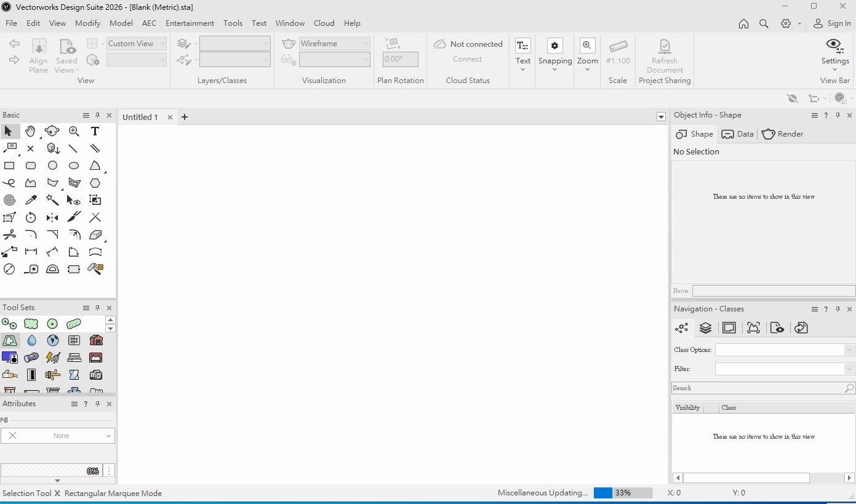Open the red stage curtain tool set
The width and height of the screenshot is (856, 504).
click(96, 358)
